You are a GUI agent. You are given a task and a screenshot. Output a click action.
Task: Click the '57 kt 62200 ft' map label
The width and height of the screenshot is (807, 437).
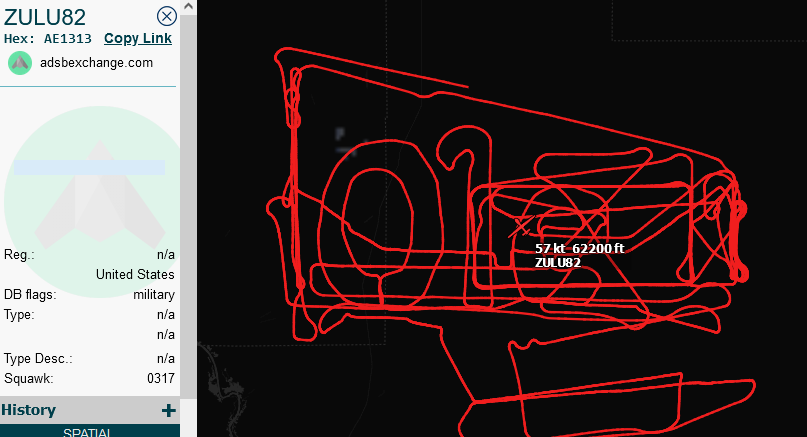coord(580,249)
